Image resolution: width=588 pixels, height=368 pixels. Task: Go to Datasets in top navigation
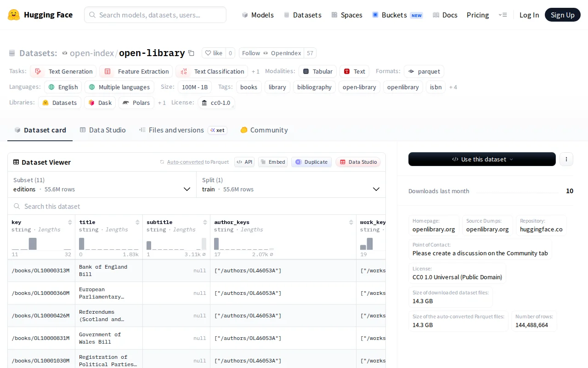click(x=303, y=15)
